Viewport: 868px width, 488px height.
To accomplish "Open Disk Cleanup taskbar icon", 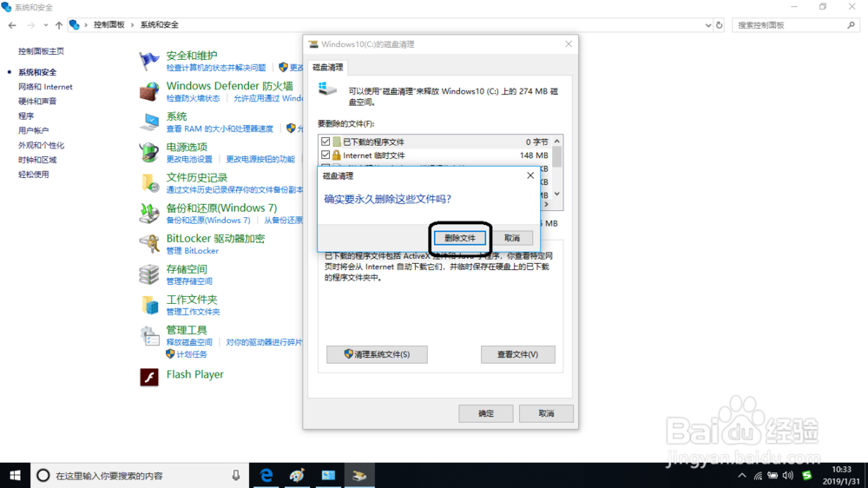I will coord(359,475).
